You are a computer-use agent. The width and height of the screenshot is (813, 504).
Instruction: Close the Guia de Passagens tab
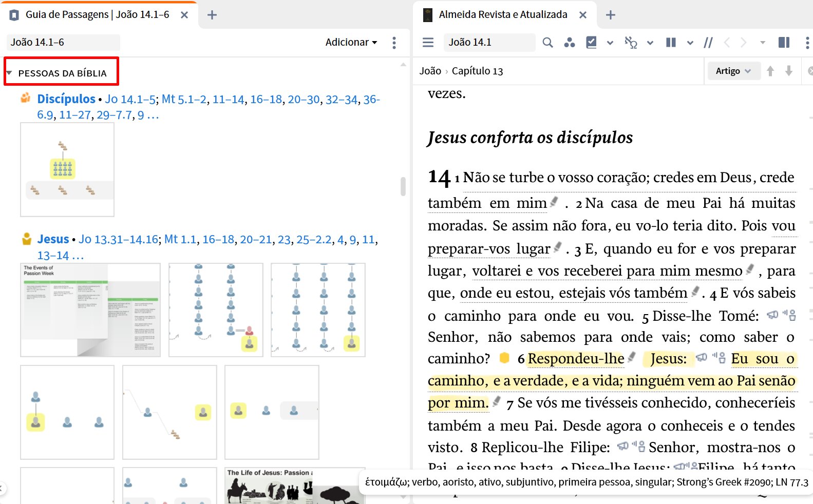pyautogui.click(x=184, y=15)
